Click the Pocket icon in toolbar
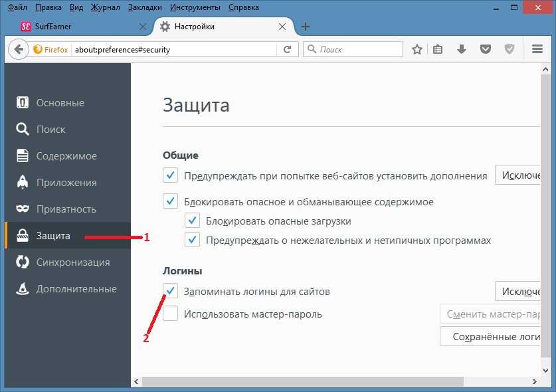The image size is (556, 392). 486,49
